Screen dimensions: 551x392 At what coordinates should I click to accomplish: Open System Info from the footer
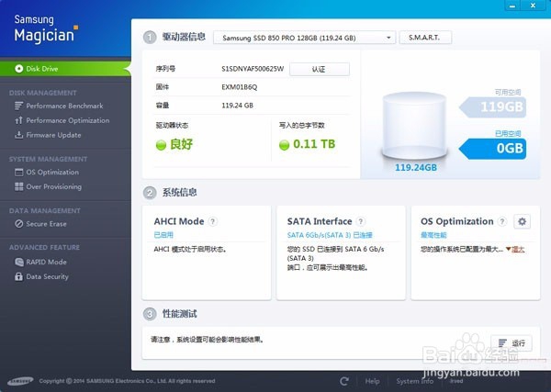[415, 381]
